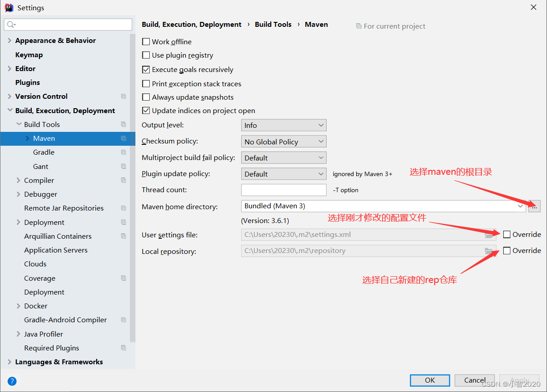Viewport: 547px width, 392px height.
Task: Enable Print exception stack traces
Action: coord(146,84)
